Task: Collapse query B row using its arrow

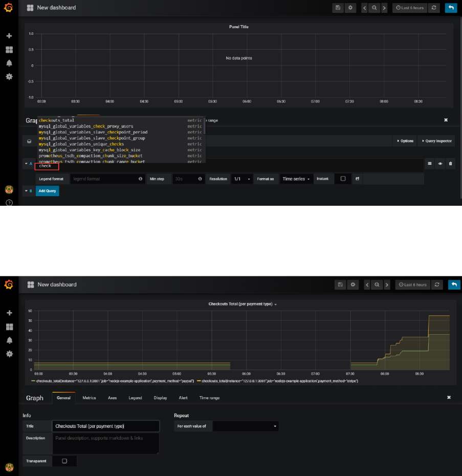Action: [26, 191]
